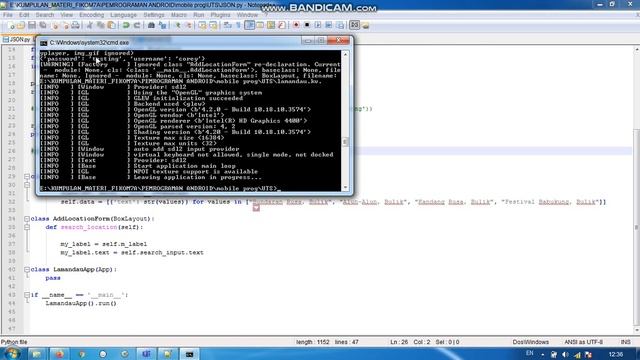Click the Close All toolbar icon

[x=65, y=25]
